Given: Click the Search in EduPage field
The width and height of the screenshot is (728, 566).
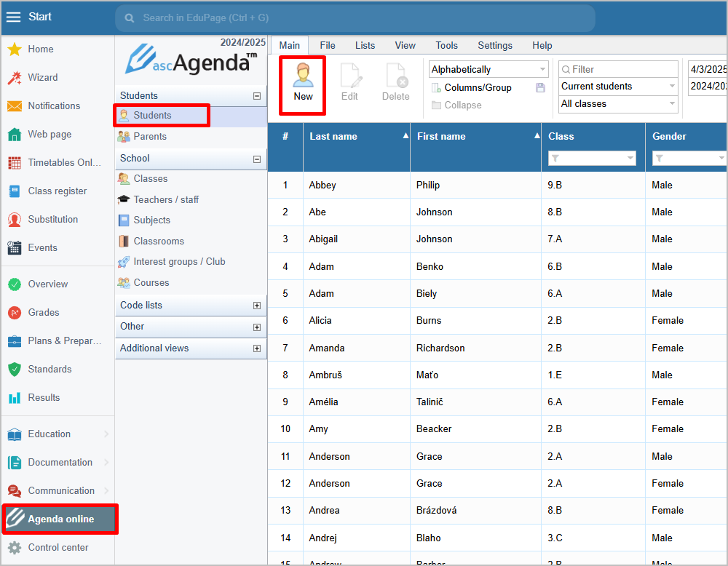Looking at the screenshot, I should [x=355, y=17].
